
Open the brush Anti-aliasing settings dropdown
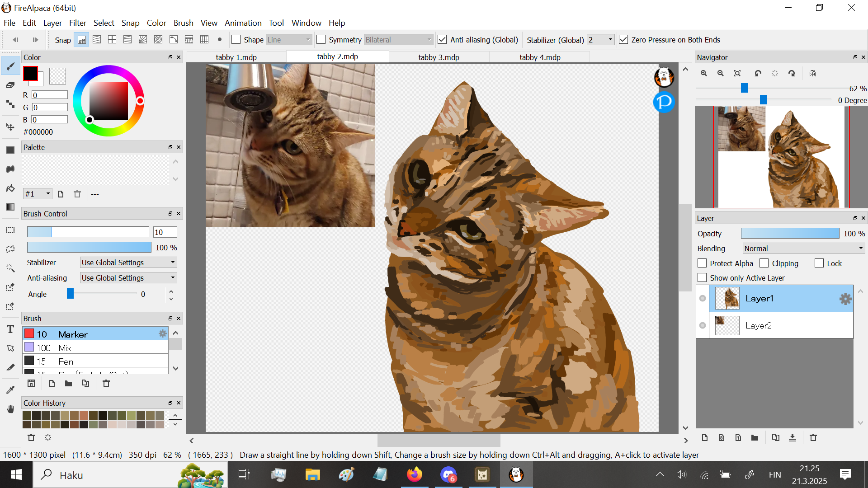(x=128, y=278)
